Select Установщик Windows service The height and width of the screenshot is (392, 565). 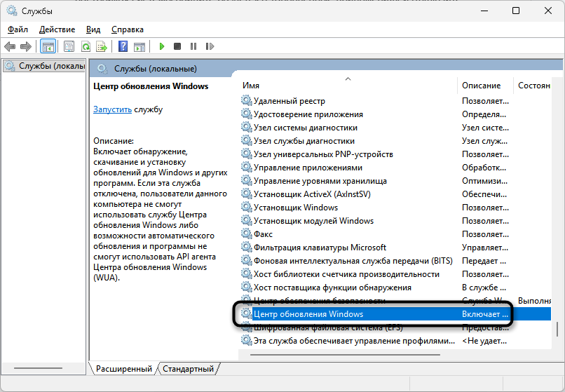point(296,208)
